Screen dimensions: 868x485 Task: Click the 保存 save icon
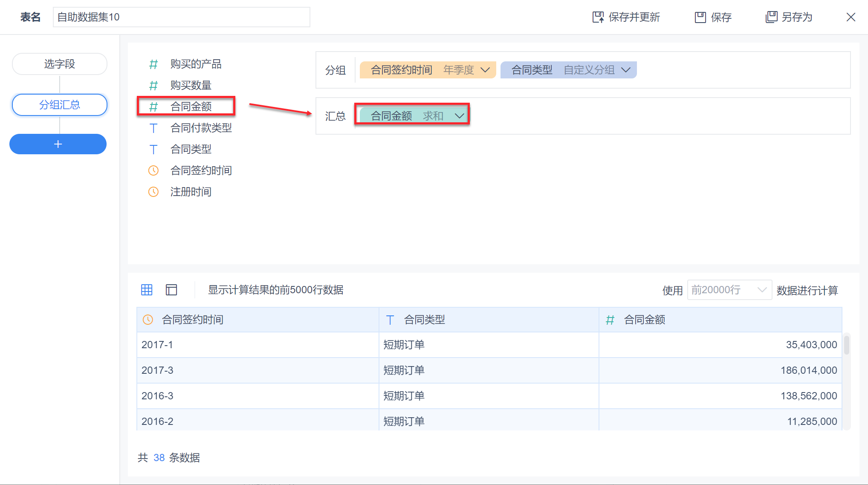pyautogui.click(x=700, y=17)
